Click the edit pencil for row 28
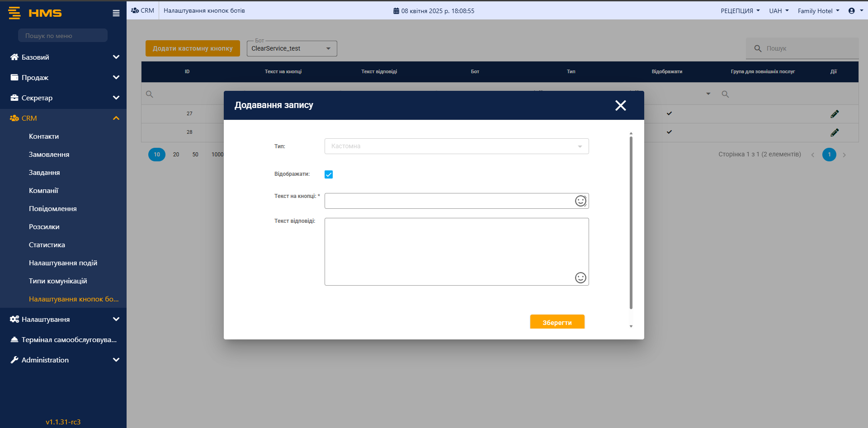This screenshot has height=428, width=868. click(834, 132)
